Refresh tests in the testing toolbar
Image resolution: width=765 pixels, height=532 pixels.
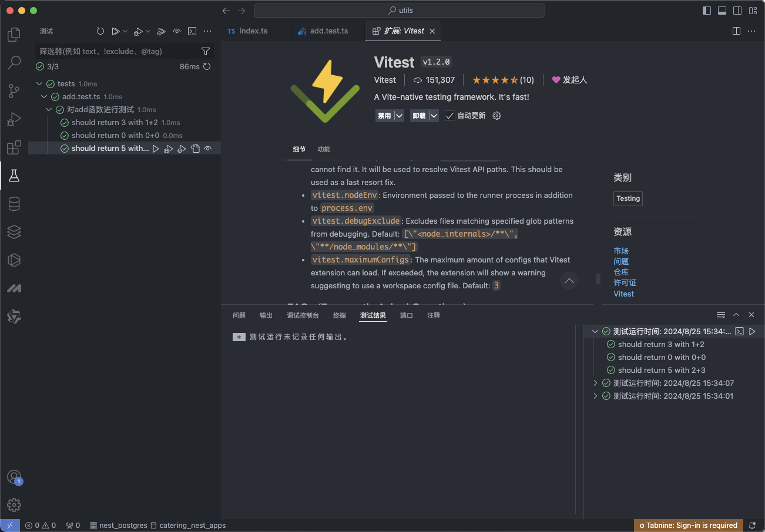tap(100, 31)
